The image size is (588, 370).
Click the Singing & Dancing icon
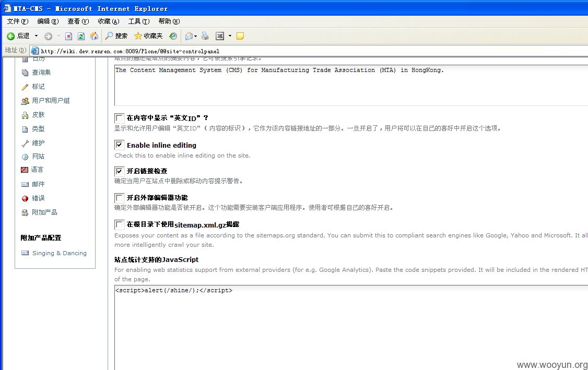click(25, 253)
